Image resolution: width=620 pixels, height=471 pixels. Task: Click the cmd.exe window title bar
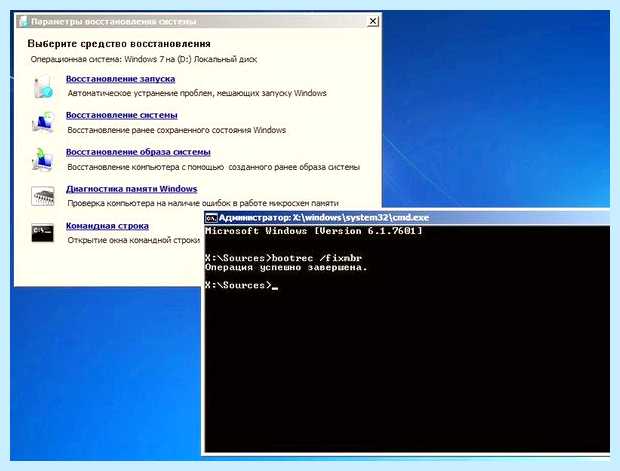tap(407, 218)
